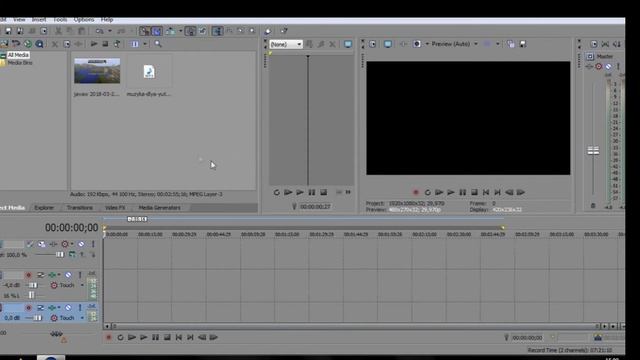
Task: Stop playback in the Trimmer transport
Action: click(323, 192)
